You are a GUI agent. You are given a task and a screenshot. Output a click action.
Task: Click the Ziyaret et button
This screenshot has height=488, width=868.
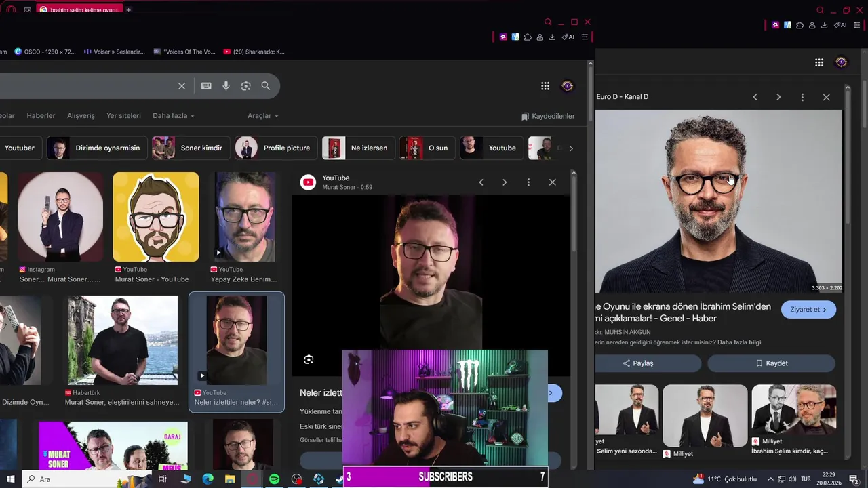coord(808,310)
